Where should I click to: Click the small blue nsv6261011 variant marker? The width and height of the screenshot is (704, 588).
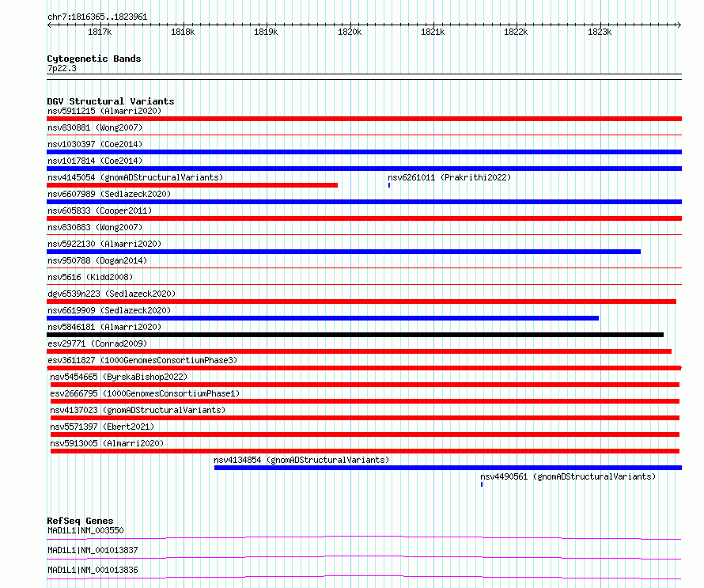(389, 185)
